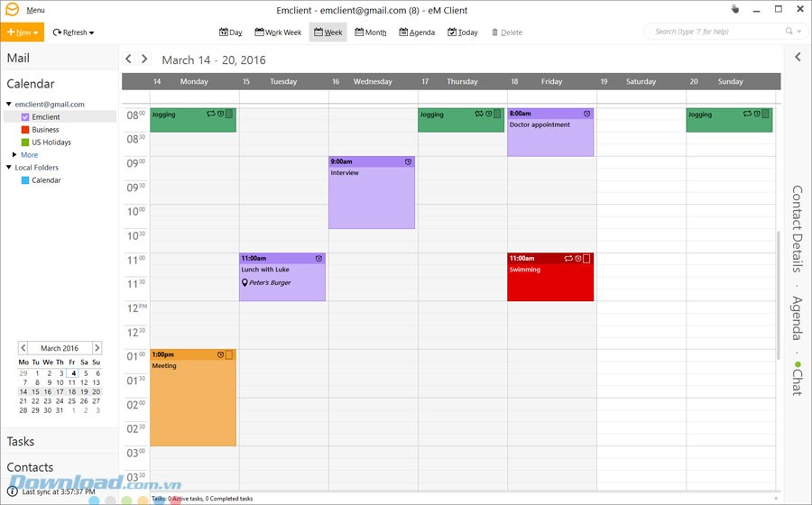Jump to Today in calendar
Screen dimensions: 812x505
[463, 32]
